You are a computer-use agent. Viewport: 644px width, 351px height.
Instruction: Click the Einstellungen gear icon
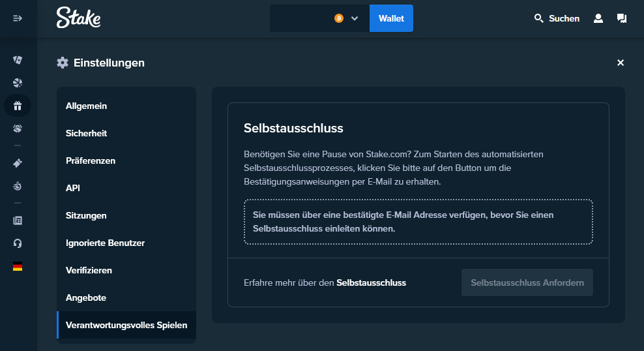click(x=63, y=63)
